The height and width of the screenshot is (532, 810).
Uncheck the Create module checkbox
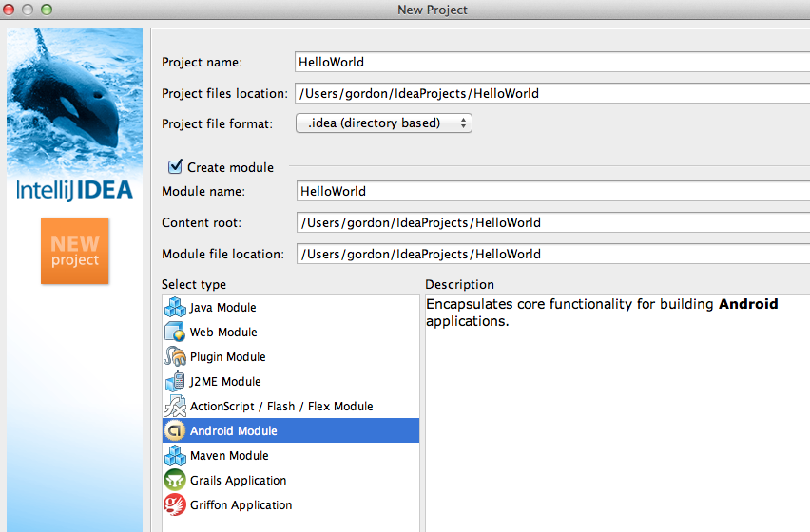(175, 167)
